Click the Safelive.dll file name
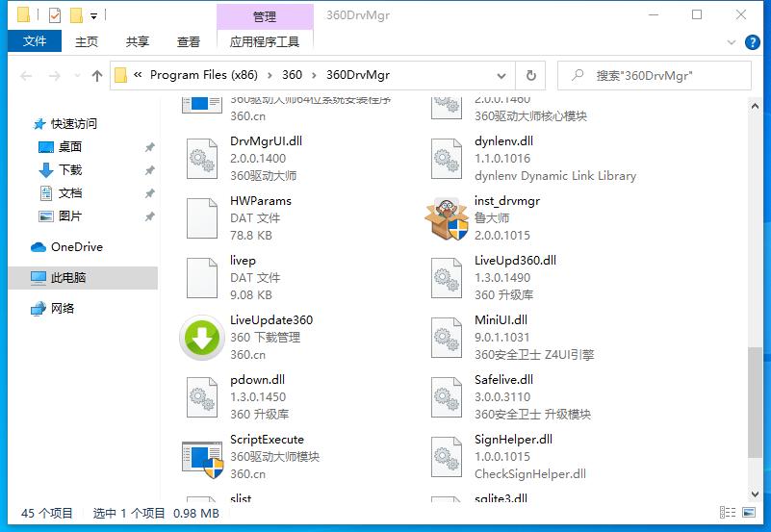Image resolution: width=771 pixels, height=532 pixels. tap(503, 380)
